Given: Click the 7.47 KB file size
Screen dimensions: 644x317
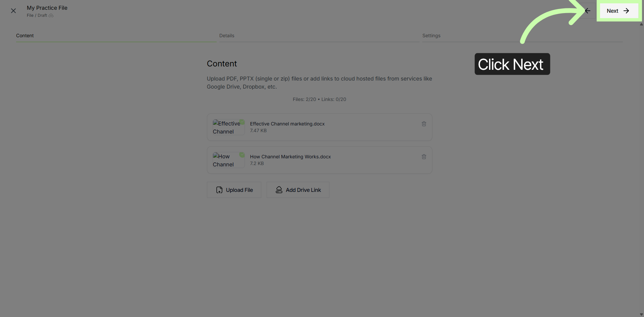Looking at the screenshot, I should 258,130.
